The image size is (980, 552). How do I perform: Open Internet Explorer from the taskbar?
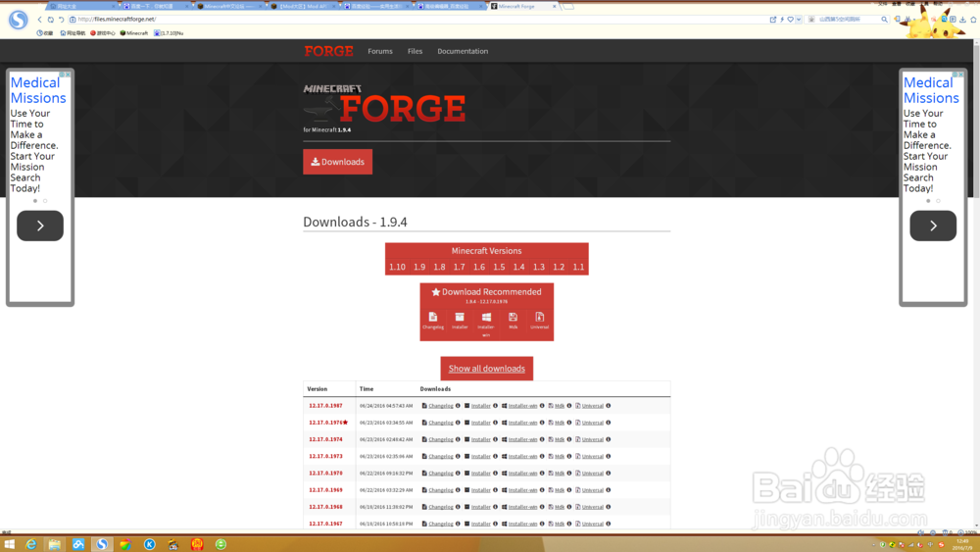30,544
